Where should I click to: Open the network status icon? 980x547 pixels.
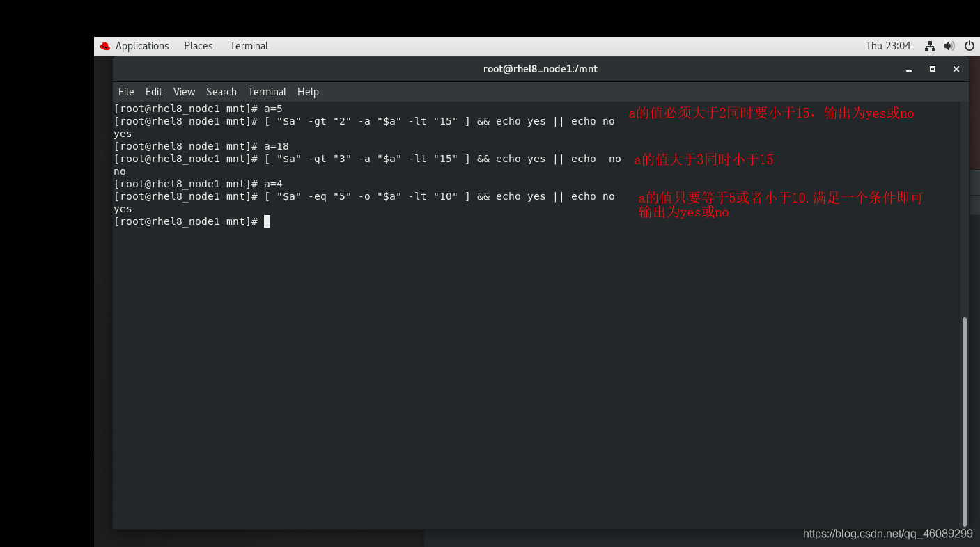(x=930, y=46)
